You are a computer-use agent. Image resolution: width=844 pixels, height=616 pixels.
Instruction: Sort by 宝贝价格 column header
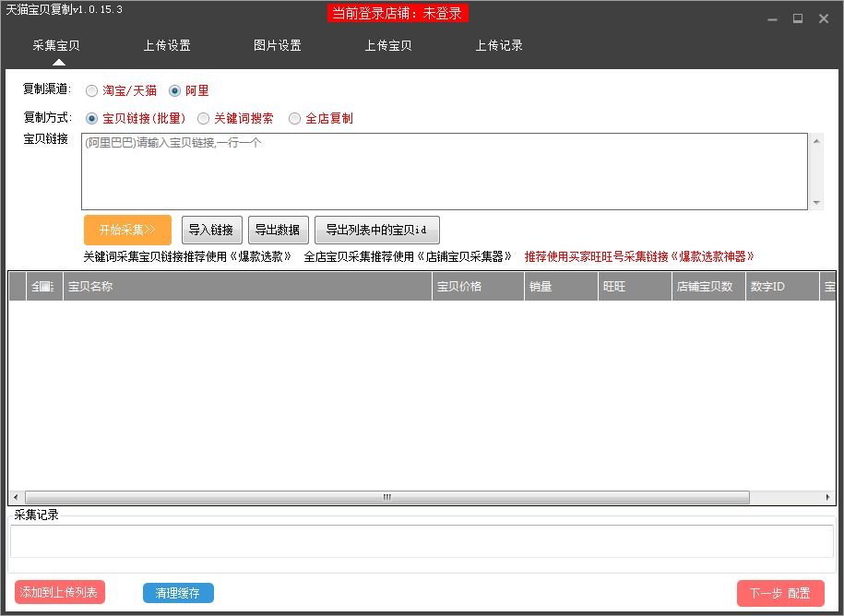point(478,287)
